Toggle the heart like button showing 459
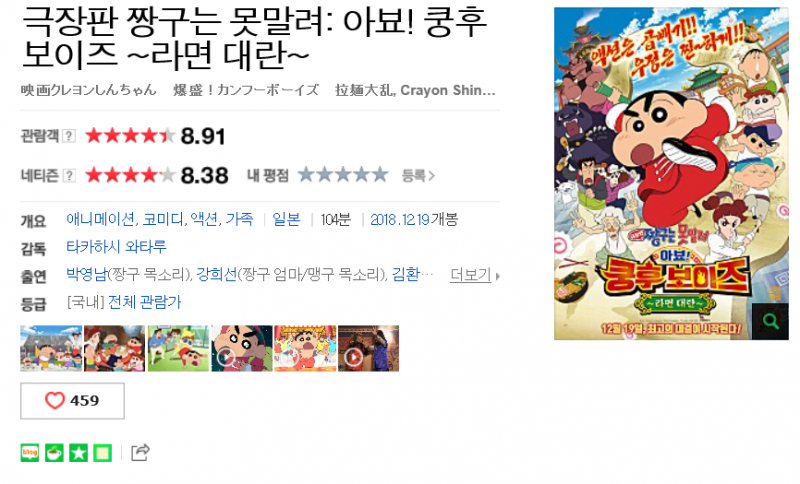Screen dimensions: 800x484 point(72,401)
